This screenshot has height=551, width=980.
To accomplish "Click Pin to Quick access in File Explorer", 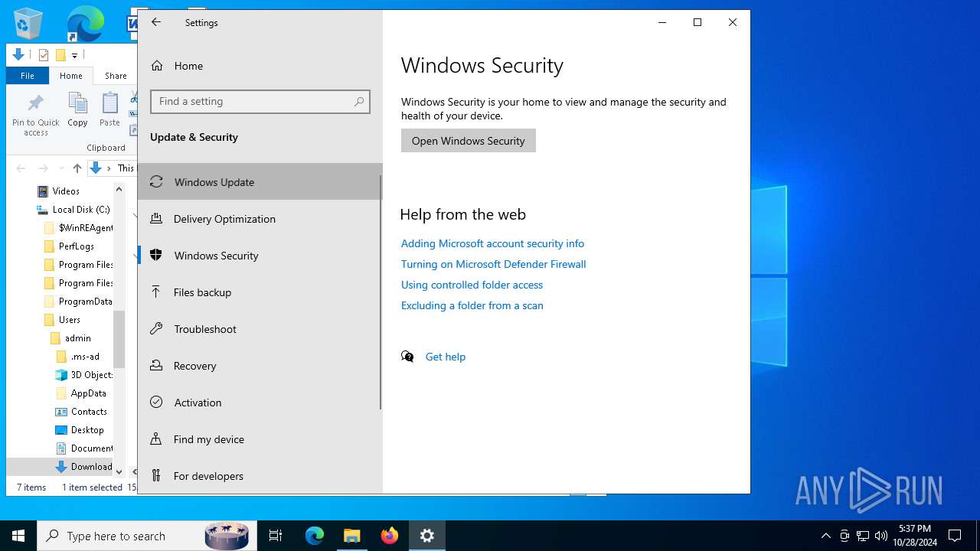I will 35,115.
